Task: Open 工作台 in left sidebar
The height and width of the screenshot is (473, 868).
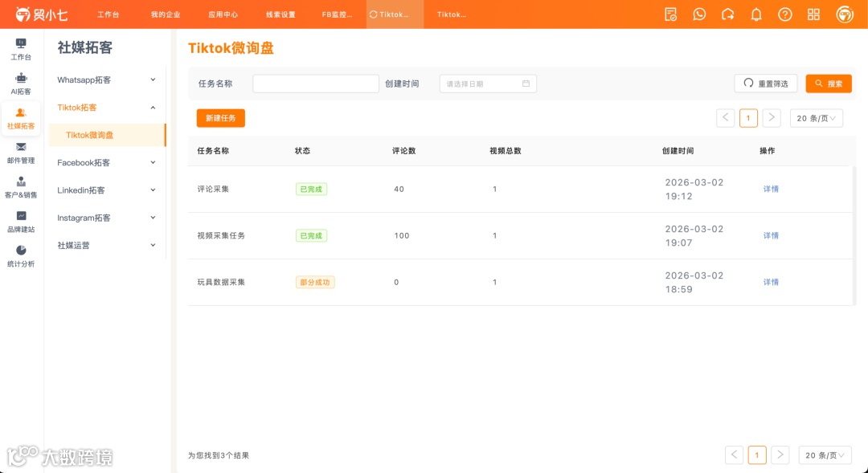Action: pyautogui.click(x=21, y=49)
